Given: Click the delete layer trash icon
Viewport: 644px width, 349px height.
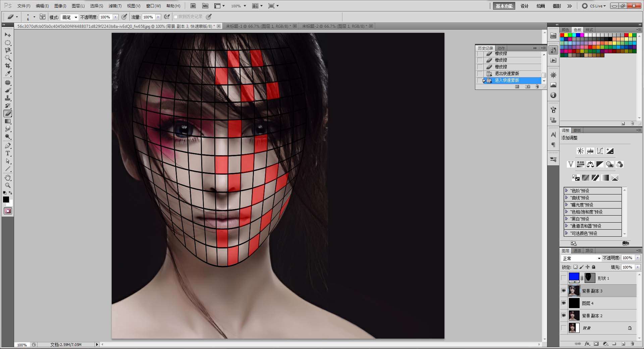Looking at the screenshot, I should click(632, 344).
